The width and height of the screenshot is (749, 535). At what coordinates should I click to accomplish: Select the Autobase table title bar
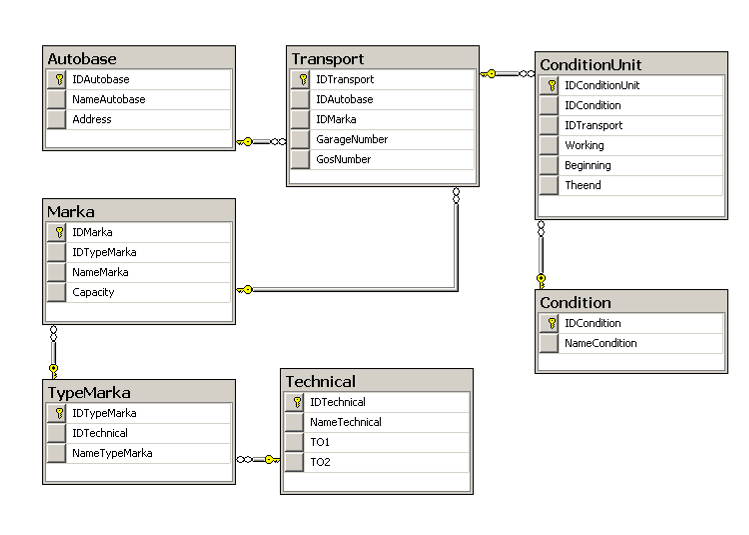coord(139,58)
